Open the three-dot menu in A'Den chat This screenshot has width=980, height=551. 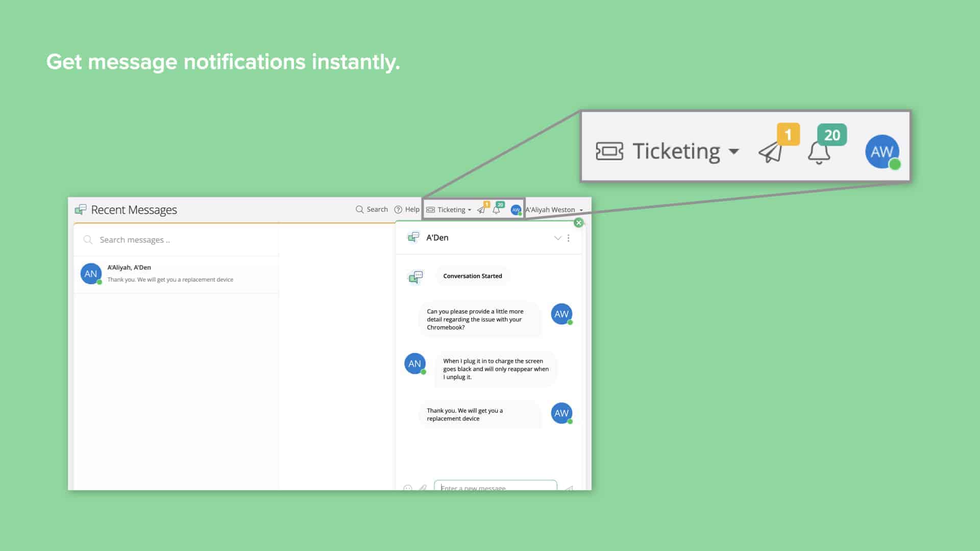tap(570, 238)
